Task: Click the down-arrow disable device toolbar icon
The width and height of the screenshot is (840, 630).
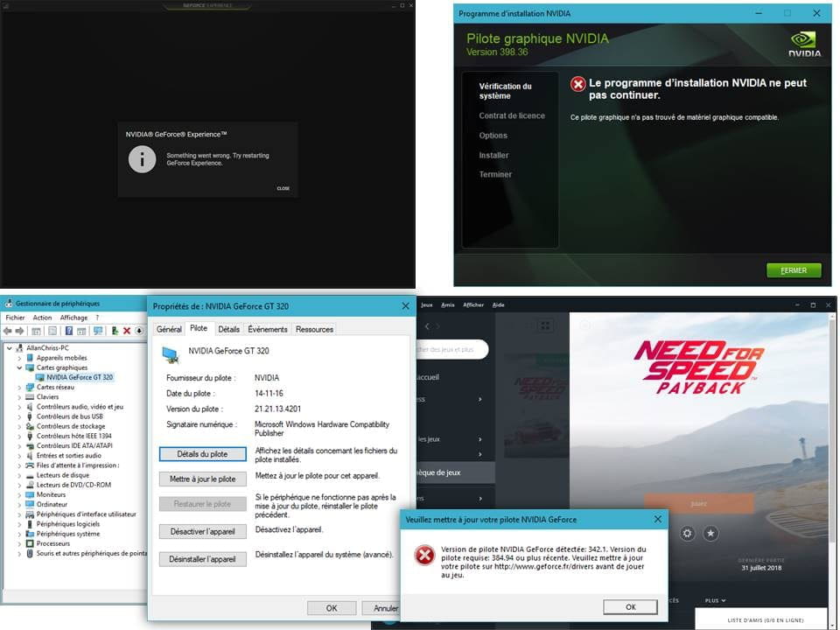Action: coord(139,331)
